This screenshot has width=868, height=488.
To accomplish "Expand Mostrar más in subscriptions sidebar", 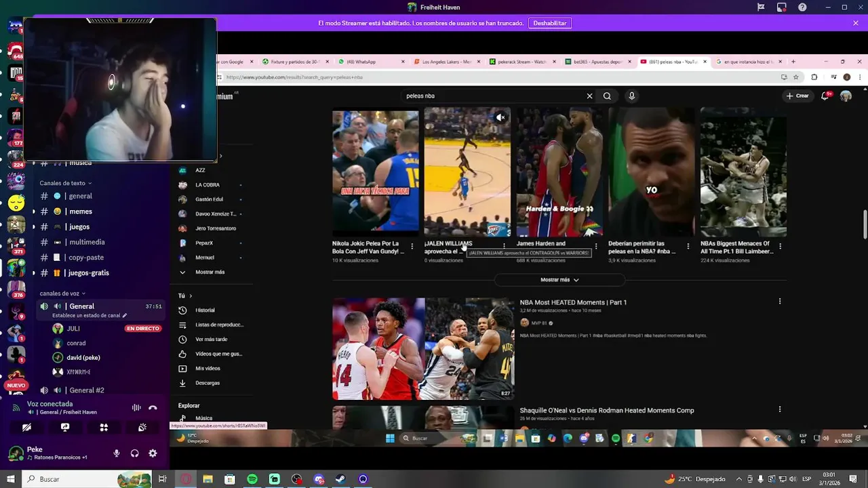I will pos(210,272).
